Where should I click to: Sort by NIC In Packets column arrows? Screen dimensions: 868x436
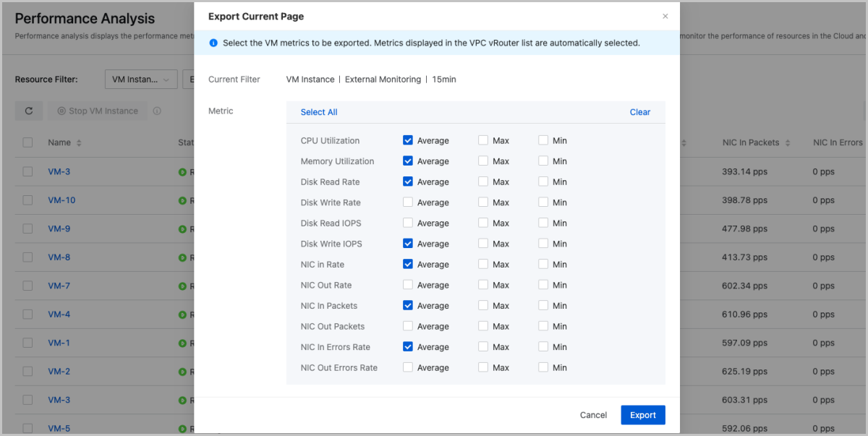788,143
